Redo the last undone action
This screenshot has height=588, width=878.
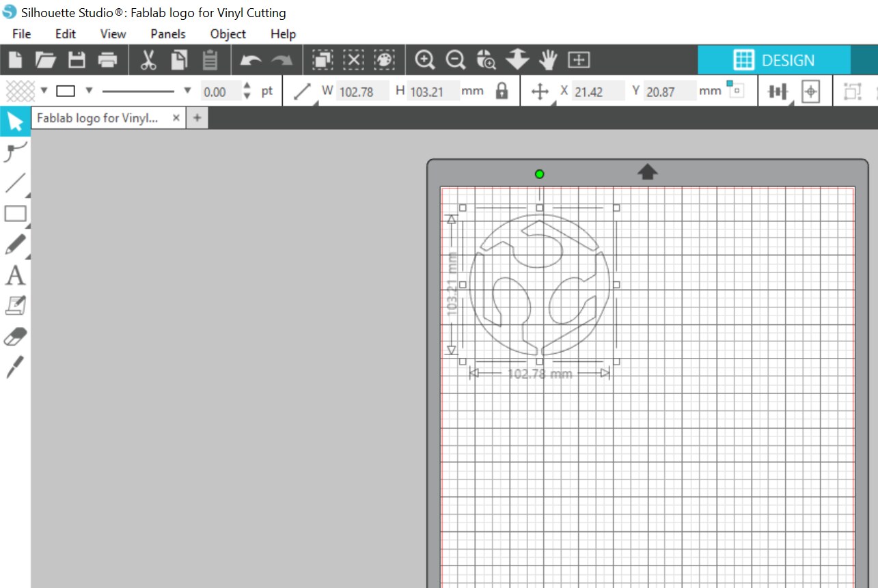point(282,61)
